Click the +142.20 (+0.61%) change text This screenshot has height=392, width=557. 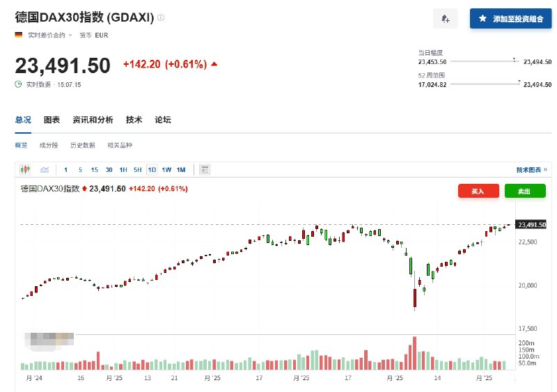pos(165,64)
